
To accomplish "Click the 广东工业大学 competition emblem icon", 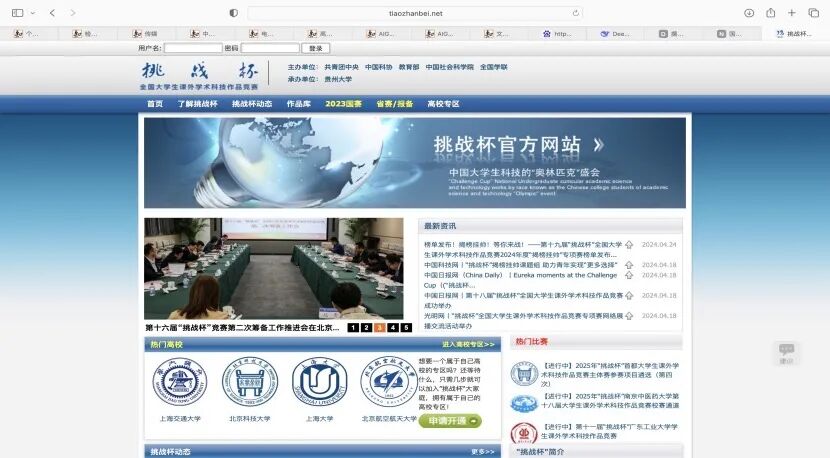I will (x=524, y=433).
